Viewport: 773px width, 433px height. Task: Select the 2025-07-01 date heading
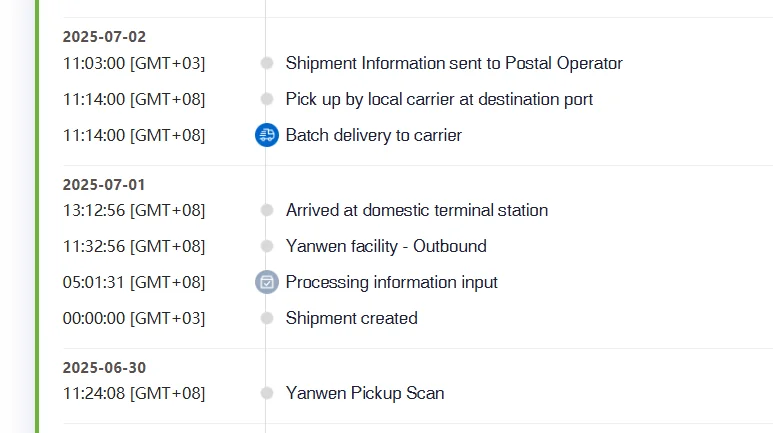(104, 185)
